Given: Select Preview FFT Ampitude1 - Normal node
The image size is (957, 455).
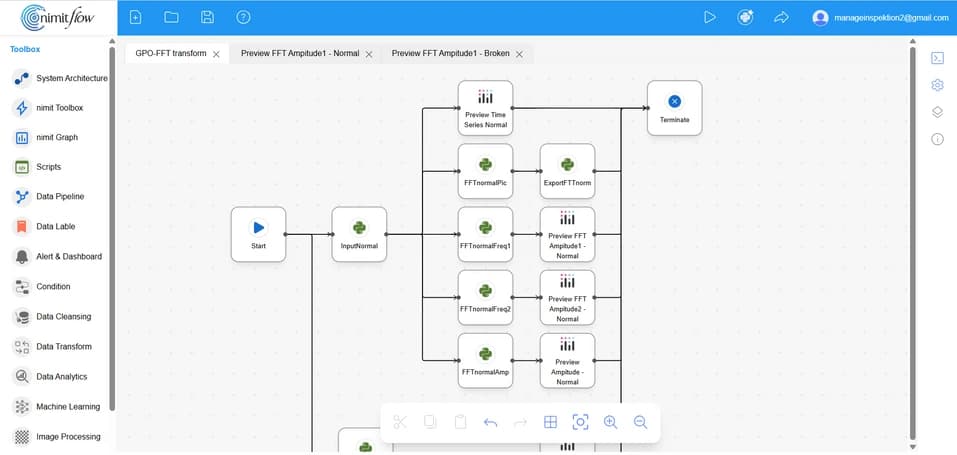Looking at the screenshot, I should point(568,235).
